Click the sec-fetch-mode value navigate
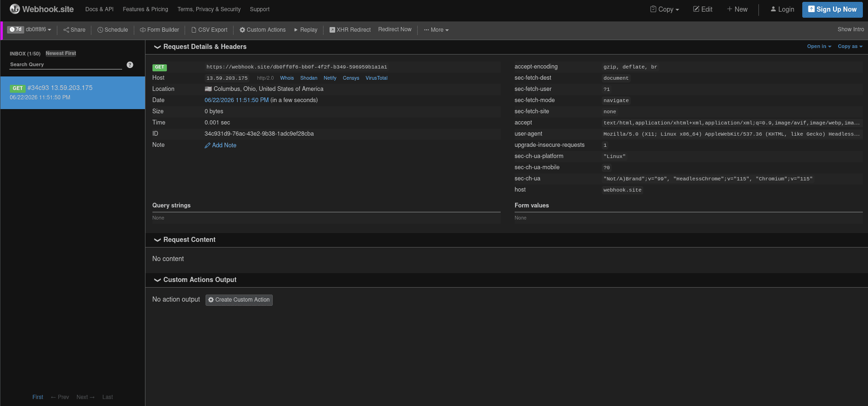 coord(616,101)
